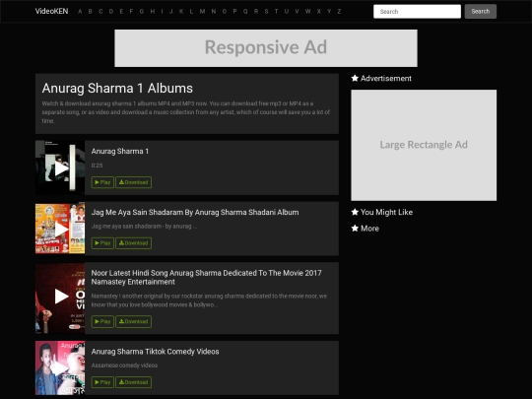
Task: Open the Anurag Sharma 1 title link
Action: click(120, 152)
